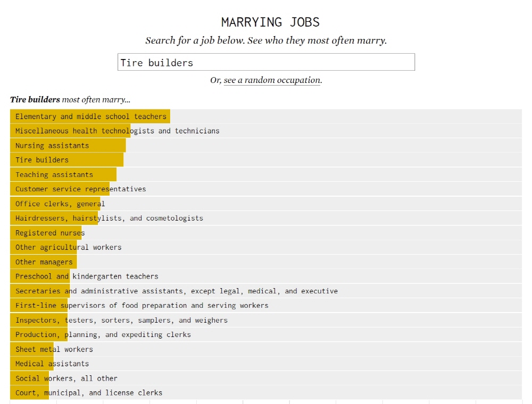Click Inspectors, testers, sorters, samplers row

point(121,321)
